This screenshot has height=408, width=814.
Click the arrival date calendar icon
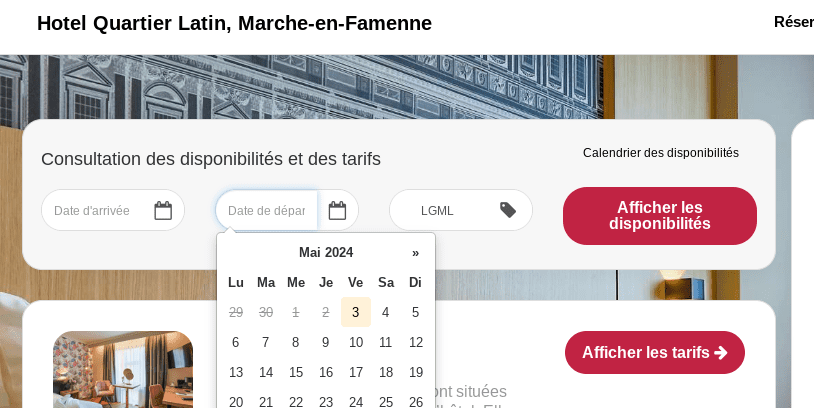[x=163, y=210]
